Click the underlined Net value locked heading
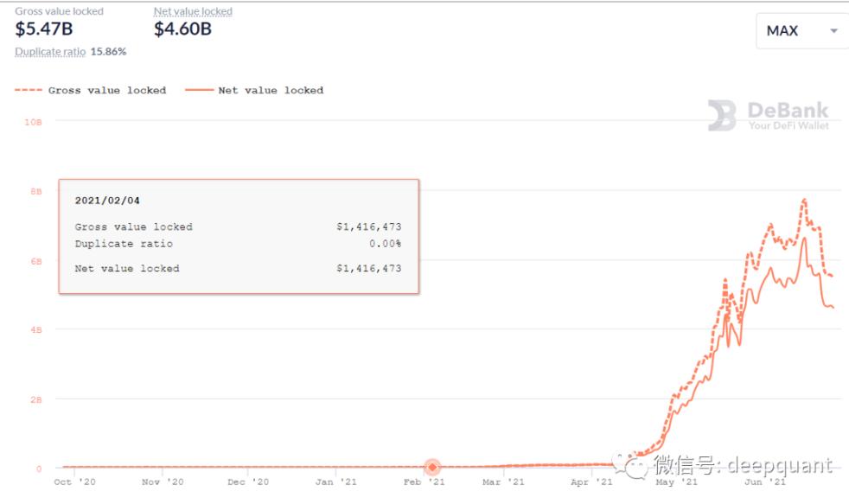Screen dimensions: 849x504 point(193,11)
